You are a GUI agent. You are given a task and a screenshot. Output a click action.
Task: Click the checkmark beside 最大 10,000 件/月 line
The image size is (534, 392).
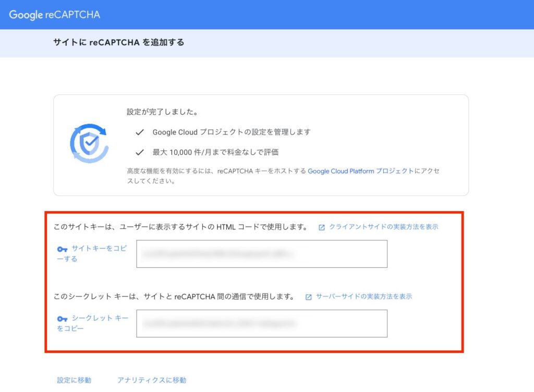tap(140, 152)
